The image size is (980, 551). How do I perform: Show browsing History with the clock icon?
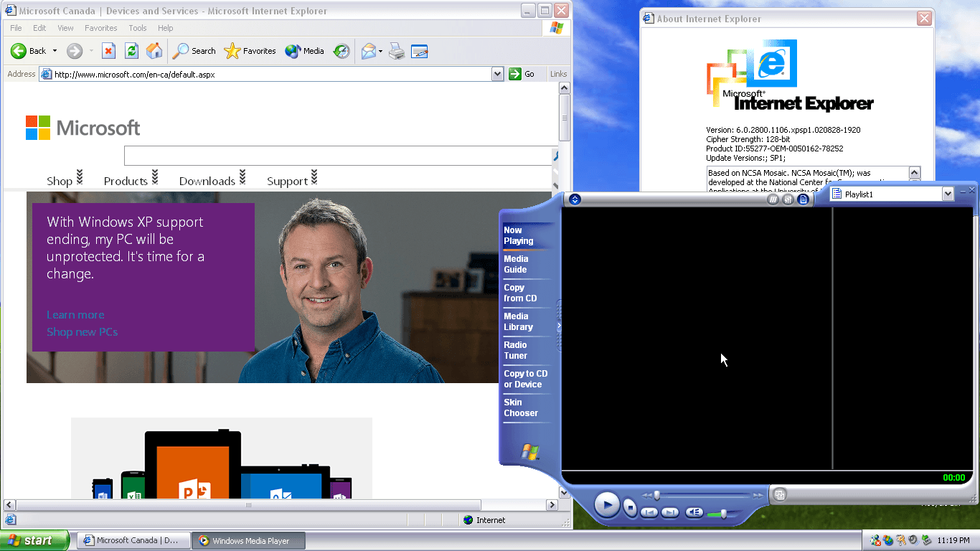coord(342,51)
